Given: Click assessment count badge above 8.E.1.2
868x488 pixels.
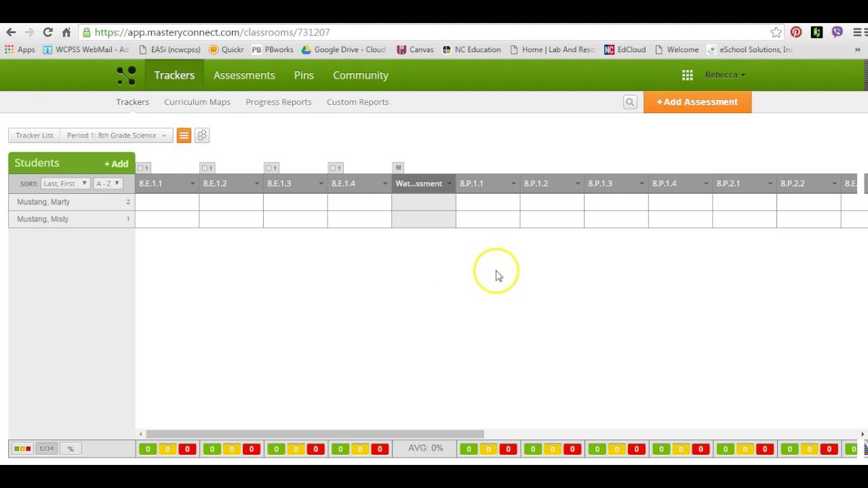Looking at the screenshot, I should (207, 167).
